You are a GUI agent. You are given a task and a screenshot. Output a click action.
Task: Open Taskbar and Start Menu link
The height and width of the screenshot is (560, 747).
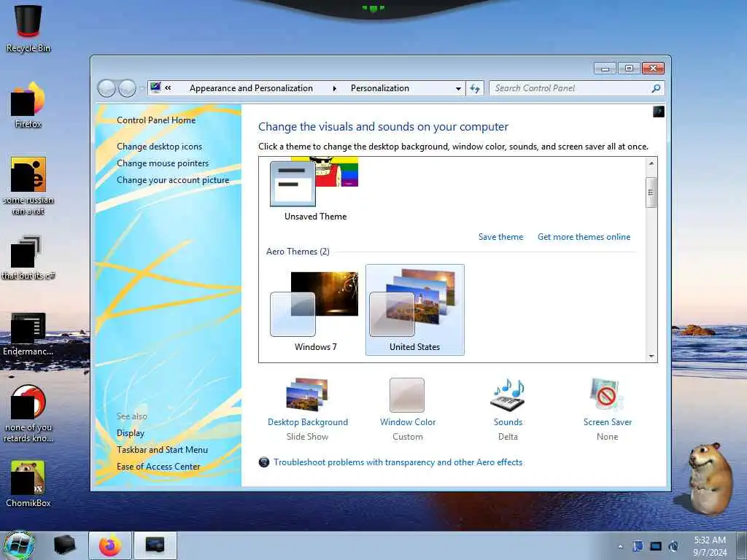click(x=163, y=449)
